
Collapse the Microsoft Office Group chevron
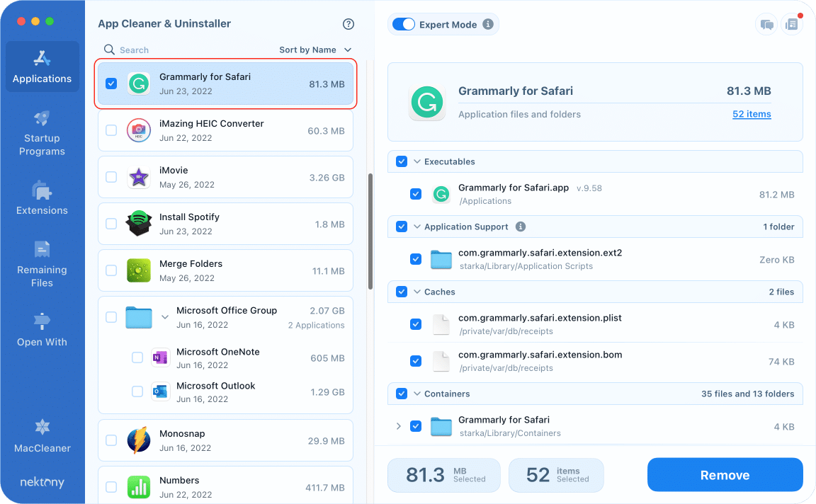[165, 317]
